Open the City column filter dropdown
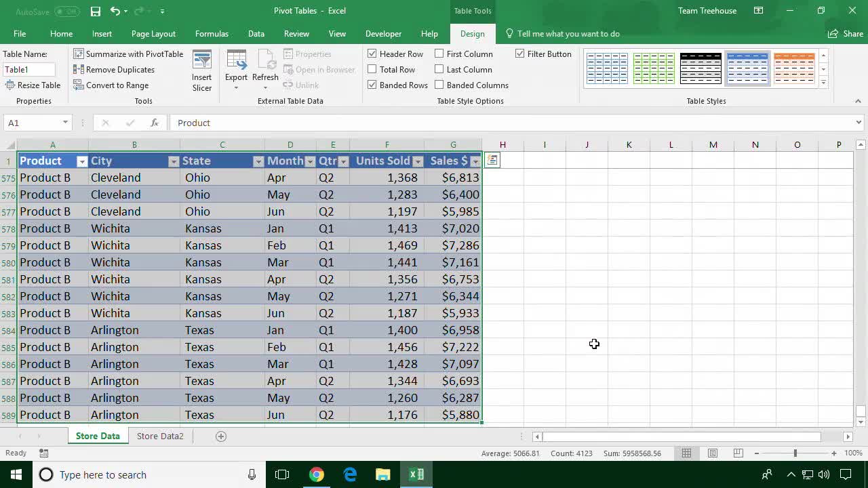The image size is (868, 488). tap(174, 161)
